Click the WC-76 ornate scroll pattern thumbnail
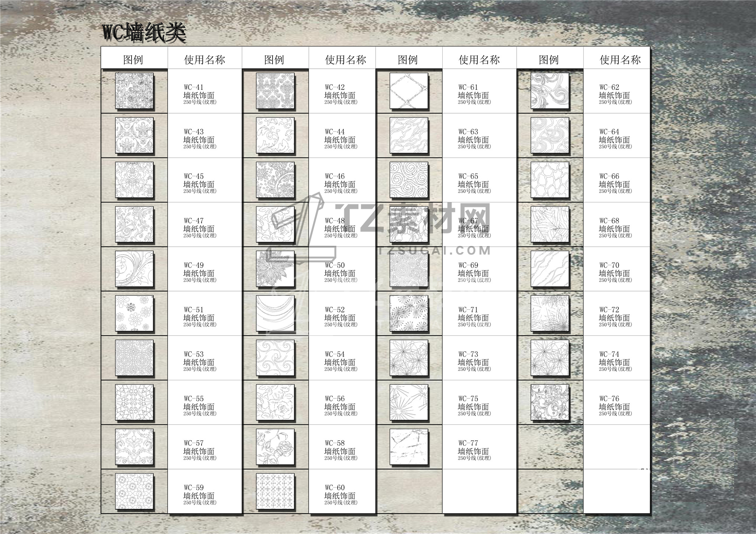The image size is (756, 534). coord(550,403)
